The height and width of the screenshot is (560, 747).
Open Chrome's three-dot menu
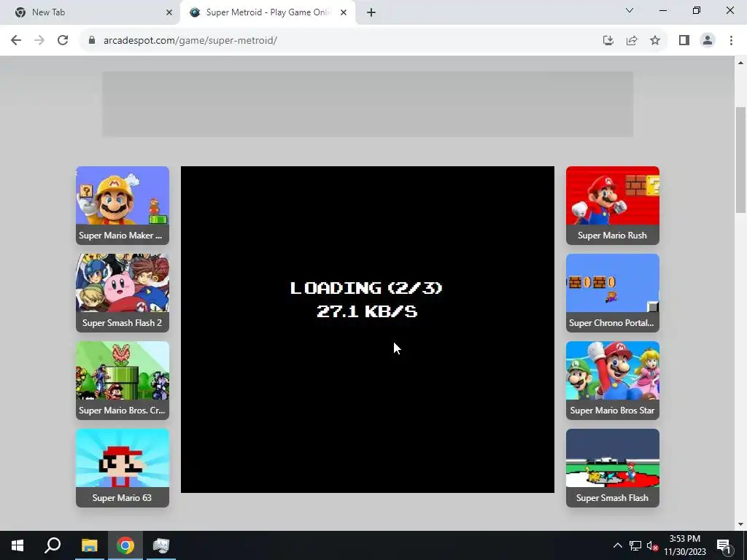click(x=731, y=41)
